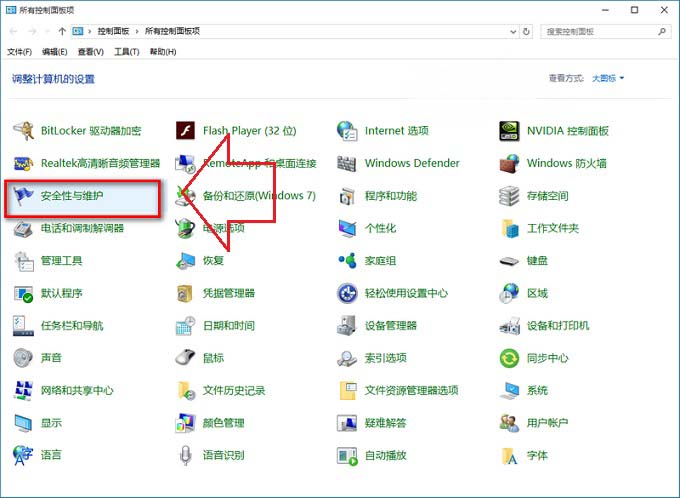The image size is (680, 498).
Task: Open the 设备管理器 icon
Action: click(x=347, y=326)
